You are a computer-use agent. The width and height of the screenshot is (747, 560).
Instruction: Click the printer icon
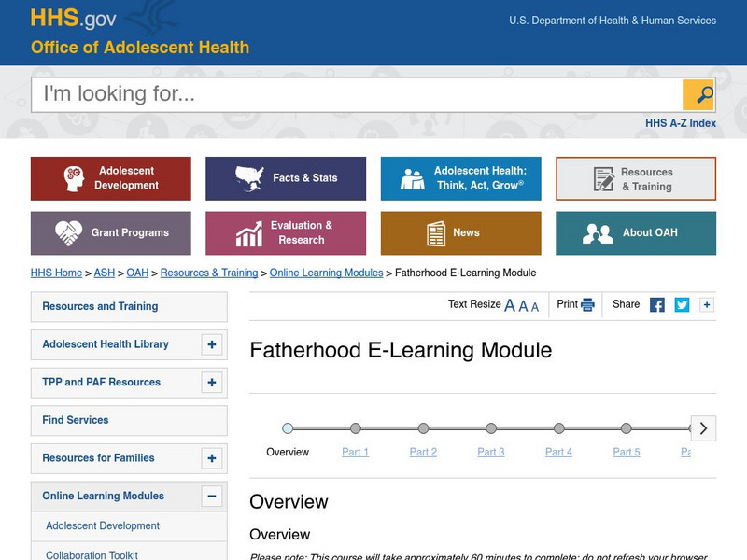[x=587, y=304]
